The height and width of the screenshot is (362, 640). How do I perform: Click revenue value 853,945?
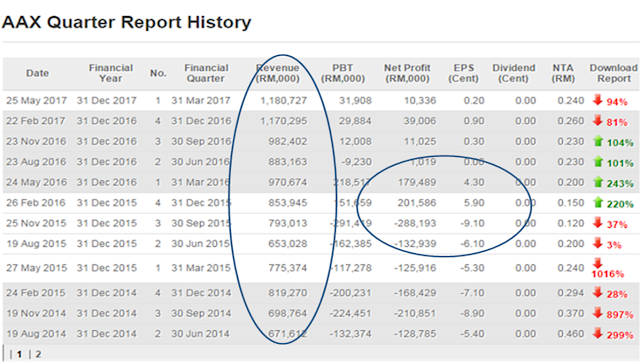coord(287,202)
